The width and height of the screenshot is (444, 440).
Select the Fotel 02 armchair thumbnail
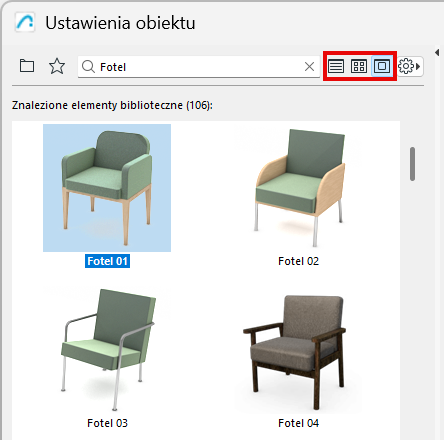(299, 188)
